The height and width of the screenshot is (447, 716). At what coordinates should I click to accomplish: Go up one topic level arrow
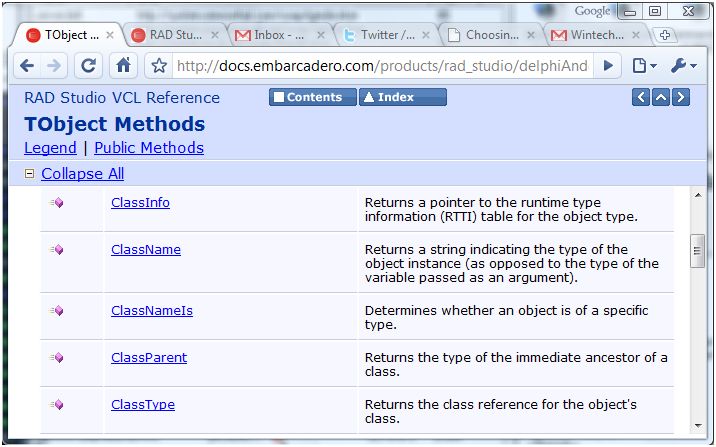pos(661,97)
